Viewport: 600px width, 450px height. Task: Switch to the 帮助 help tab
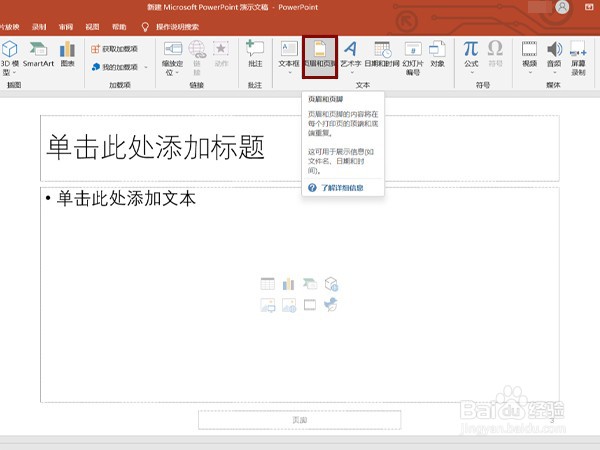[x=119, y=27]
